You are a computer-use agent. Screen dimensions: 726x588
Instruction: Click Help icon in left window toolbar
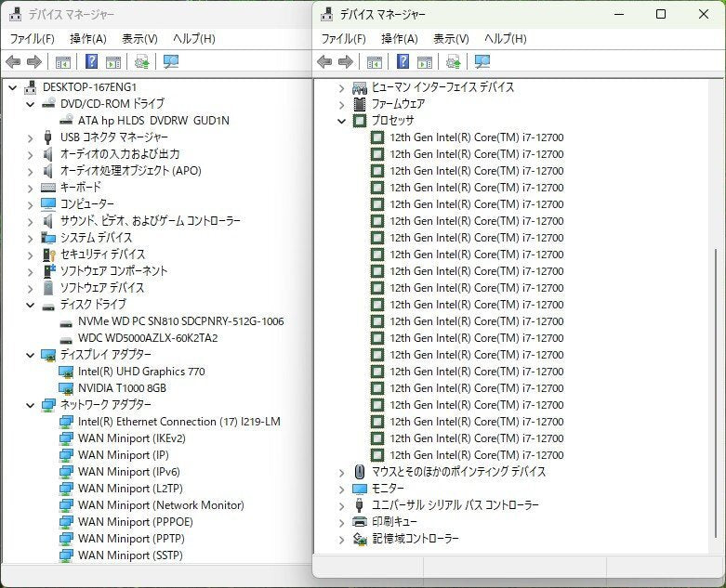(92, 61)
